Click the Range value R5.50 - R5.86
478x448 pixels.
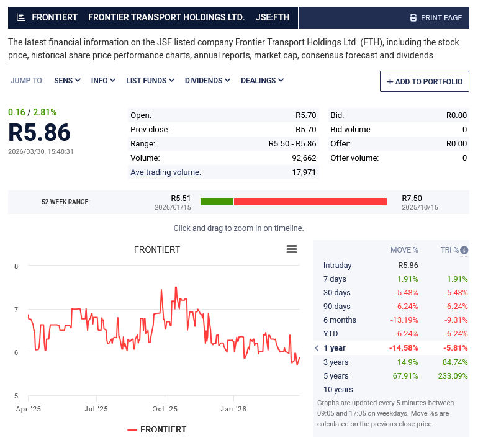292,144
